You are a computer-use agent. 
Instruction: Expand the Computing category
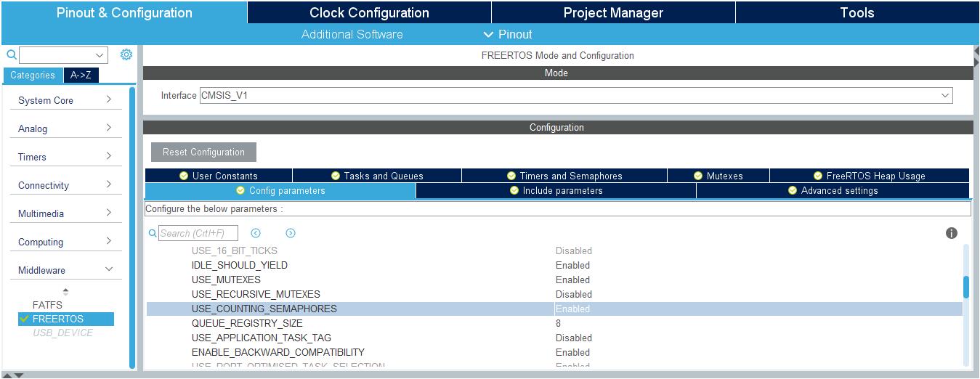108,241
